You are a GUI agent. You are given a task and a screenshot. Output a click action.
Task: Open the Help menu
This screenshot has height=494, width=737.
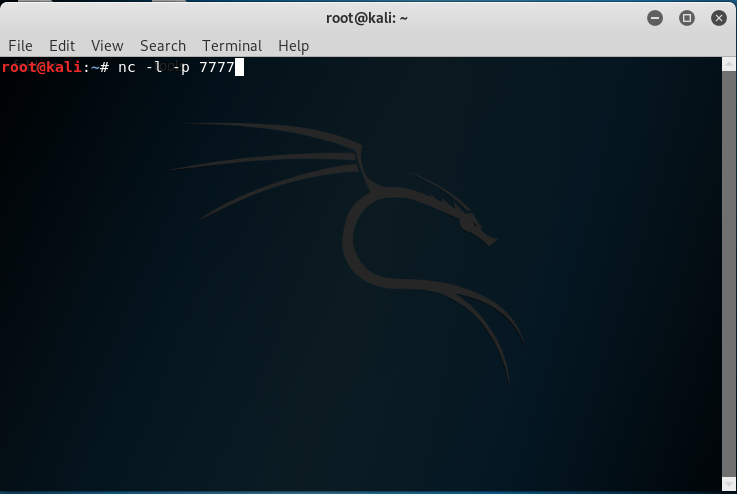(293, 46)
